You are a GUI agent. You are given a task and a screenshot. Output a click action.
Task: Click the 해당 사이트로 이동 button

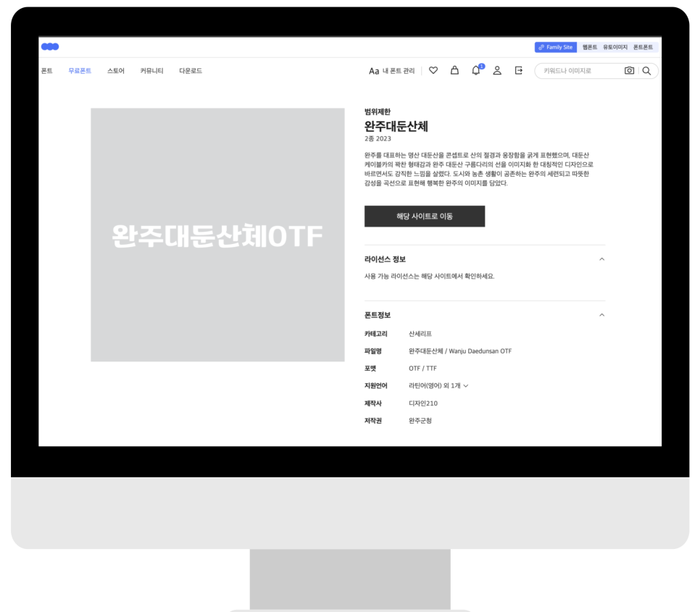(424, 217)
